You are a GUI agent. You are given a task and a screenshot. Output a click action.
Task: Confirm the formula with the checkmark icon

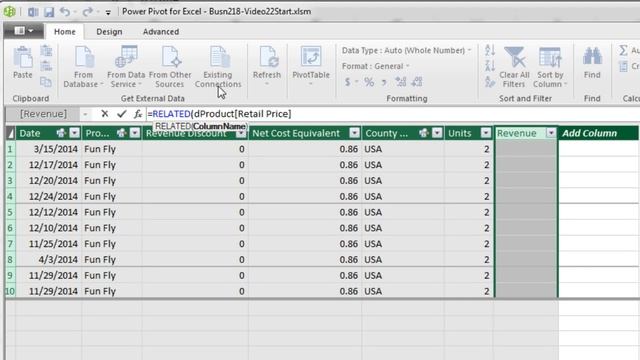(121, 114)
